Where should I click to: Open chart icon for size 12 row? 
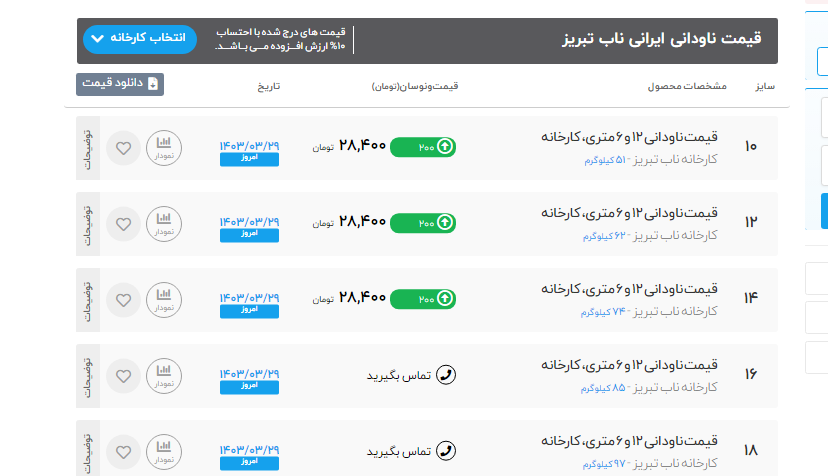164,224
